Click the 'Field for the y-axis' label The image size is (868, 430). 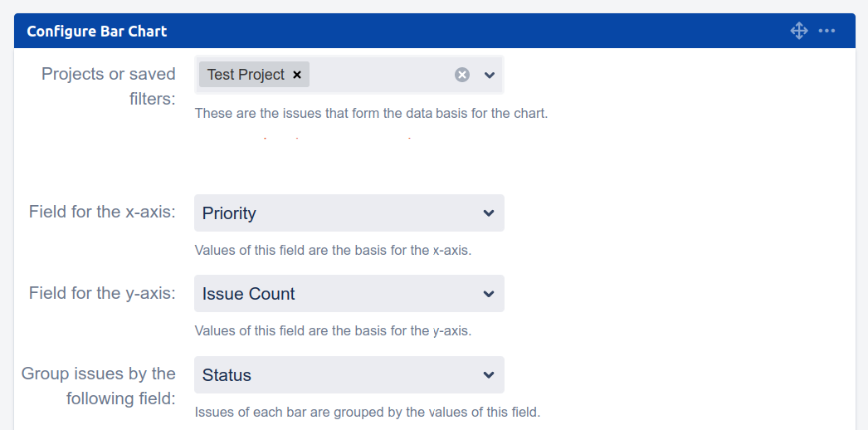[x=102, y=293]
